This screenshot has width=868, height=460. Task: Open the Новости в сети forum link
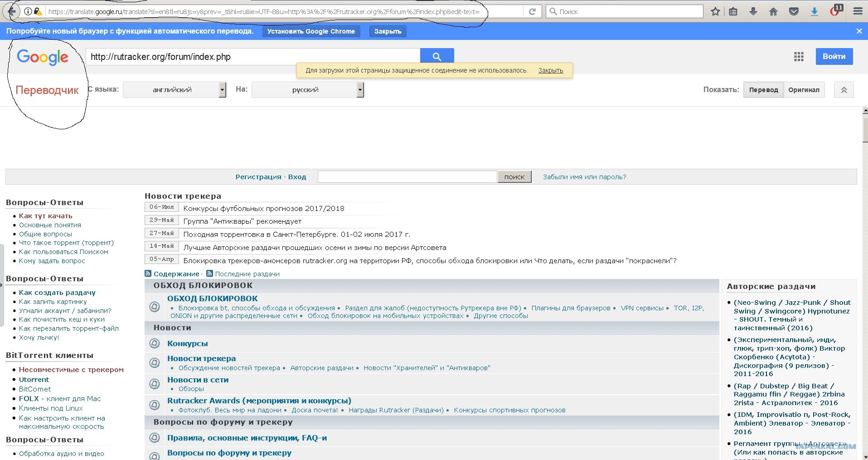pos(198,380)
